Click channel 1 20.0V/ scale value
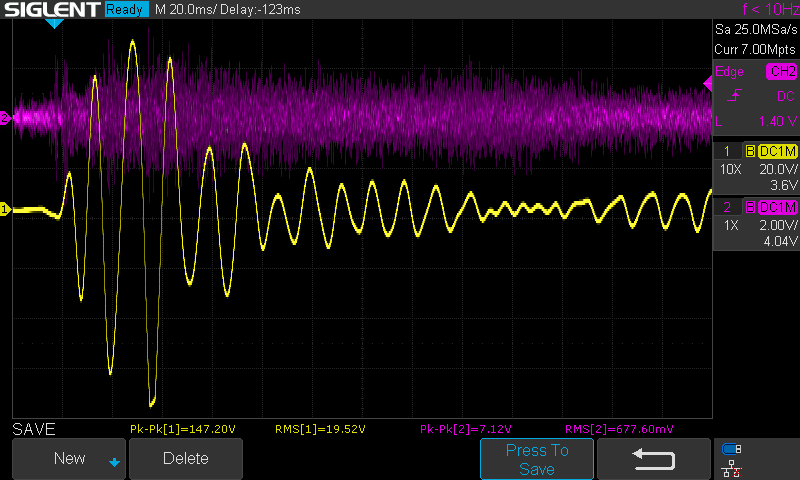 click(778, 169)
